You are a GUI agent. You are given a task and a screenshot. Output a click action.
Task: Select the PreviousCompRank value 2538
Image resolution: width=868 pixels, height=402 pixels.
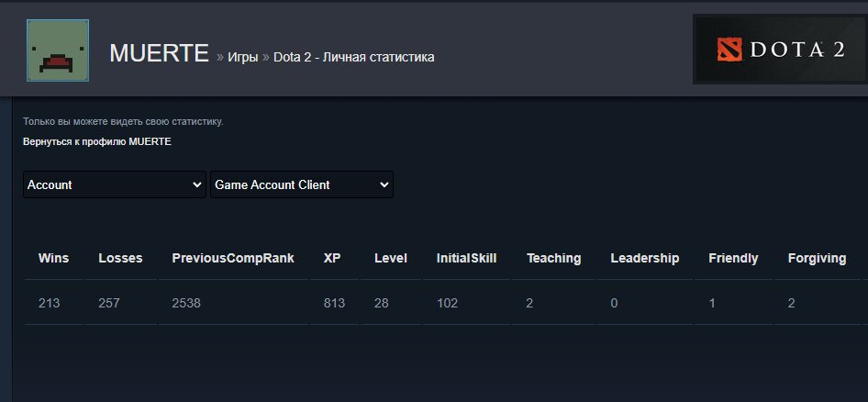(x=186, y=303)
